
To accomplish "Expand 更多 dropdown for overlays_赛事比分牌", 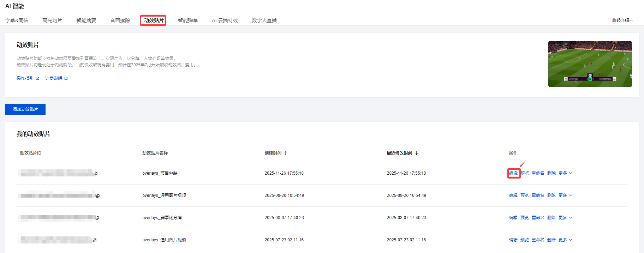I will pyautogui.click(x=565, y=218).
